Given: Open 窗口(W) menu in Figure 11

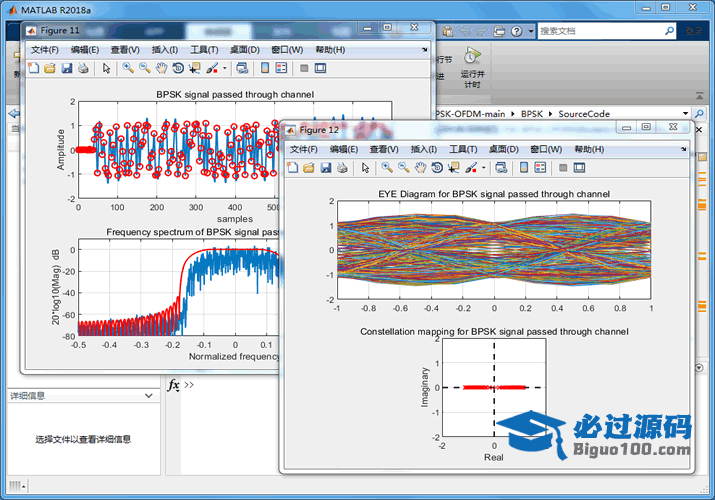Looking at the screenshot, I should (x=287, y=50).
